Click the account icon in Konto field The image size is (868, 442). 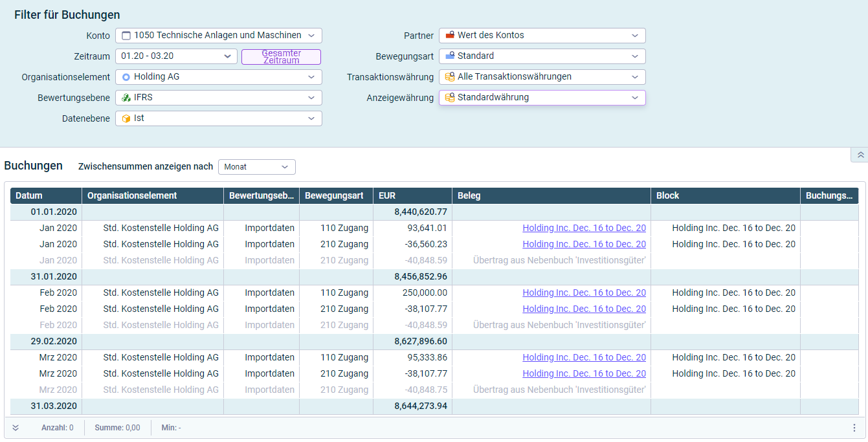click(126, 36)
